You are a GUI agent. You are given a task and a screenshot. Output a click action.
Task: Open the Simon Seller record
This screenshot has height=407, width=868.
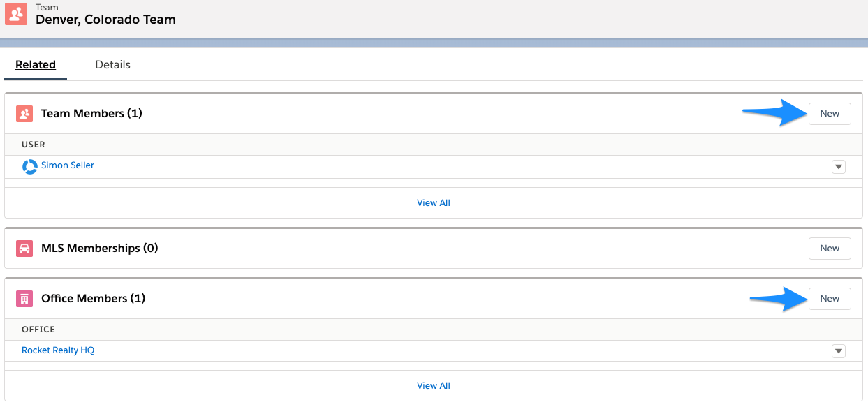tap(67, 165)
